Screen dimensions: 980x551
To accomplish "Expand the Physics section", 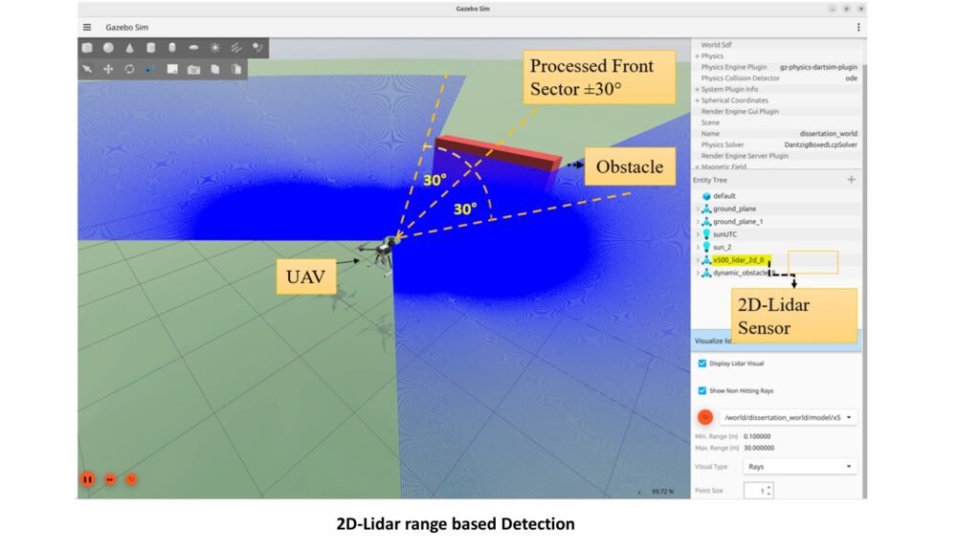I will 697,56.
